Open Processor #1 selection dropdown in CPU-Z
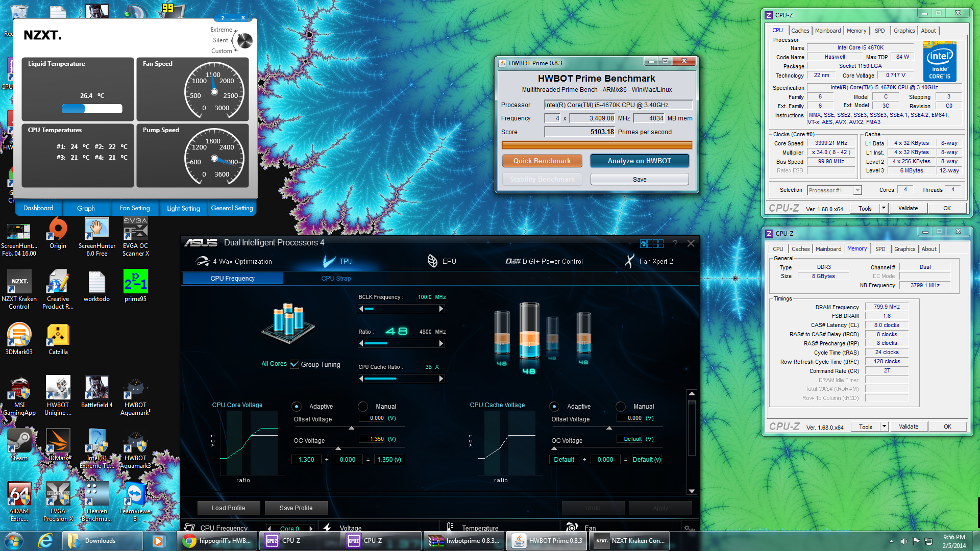980x551 pixels. pos(835,190)
